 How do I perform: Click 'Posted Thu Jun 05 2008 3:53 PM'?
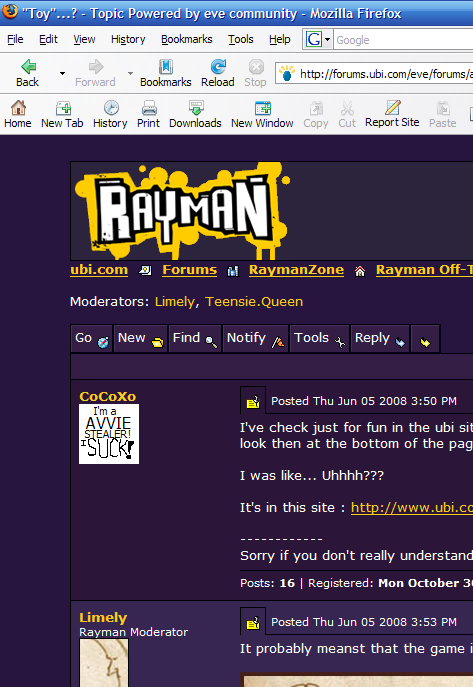pyautogui.click(x=364, y=622)
